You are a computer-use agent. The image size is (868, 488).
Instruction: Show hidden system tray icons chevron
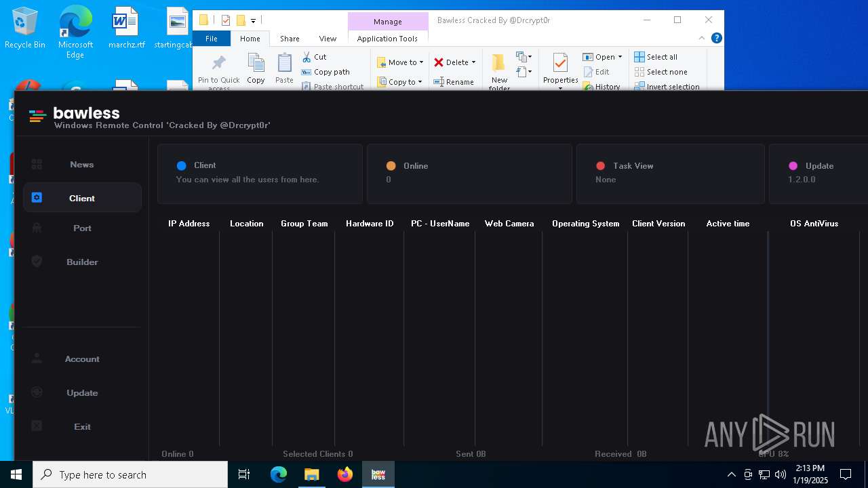point(731,474)
